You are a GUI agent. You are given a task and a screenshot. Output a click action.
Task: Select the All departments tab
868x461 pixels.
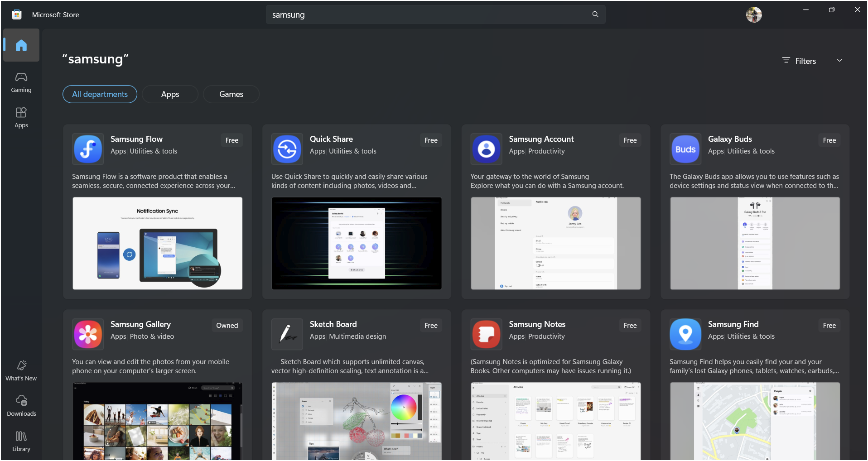[x=100, y=94]
